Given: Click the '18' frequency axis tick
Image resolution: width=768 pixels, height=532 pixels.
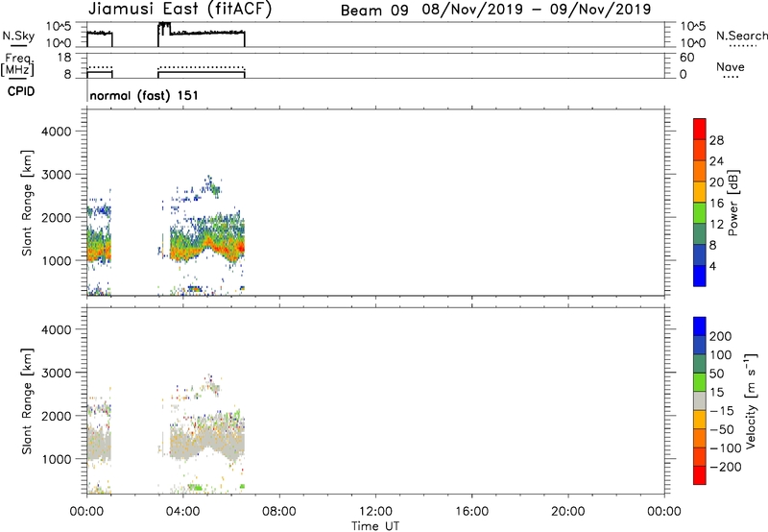Looking at the screenshot, I should coord(64,58).
